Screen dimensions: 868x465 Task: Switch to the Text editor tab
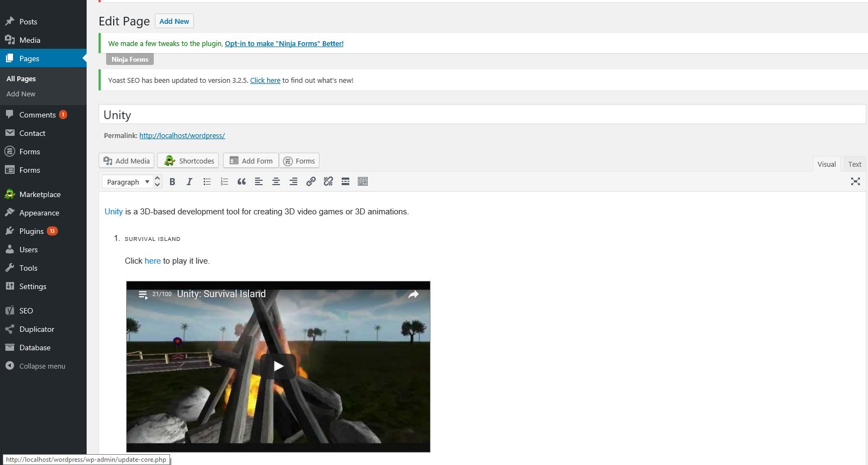pos(854,164)
